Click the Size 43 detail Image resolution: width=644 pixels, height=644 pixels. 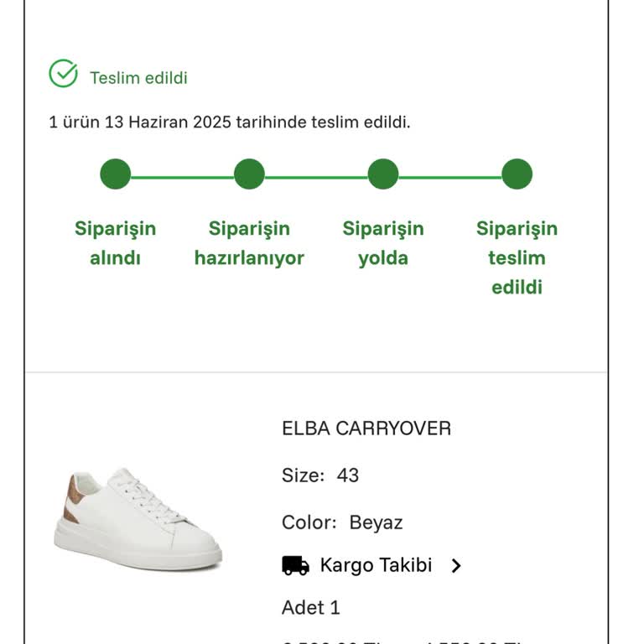320,475
